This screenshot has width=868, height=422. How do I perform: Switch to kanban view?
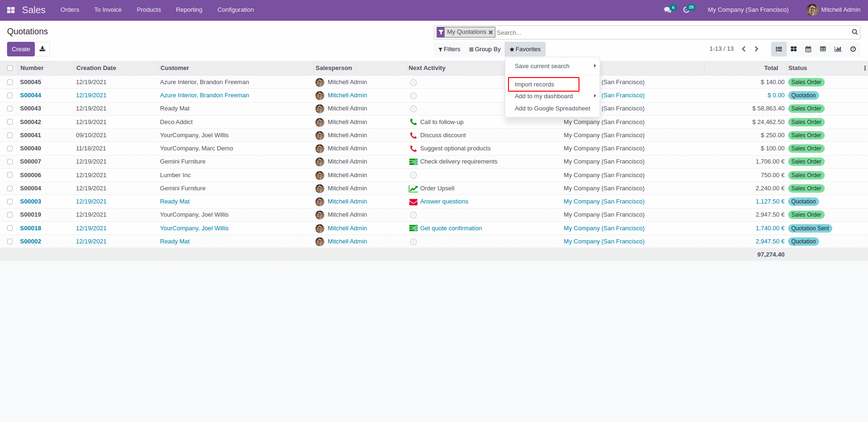[794, 49]
